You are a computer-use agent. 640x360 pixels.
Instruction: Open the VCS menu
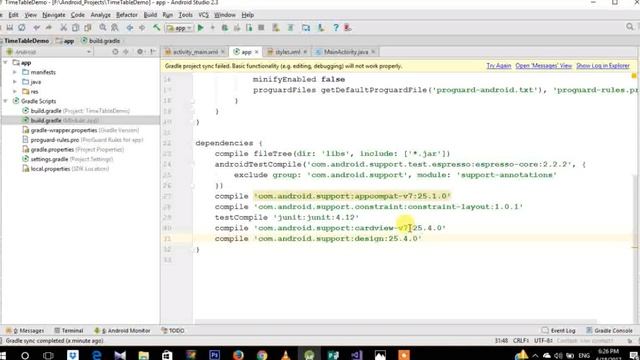203,15
